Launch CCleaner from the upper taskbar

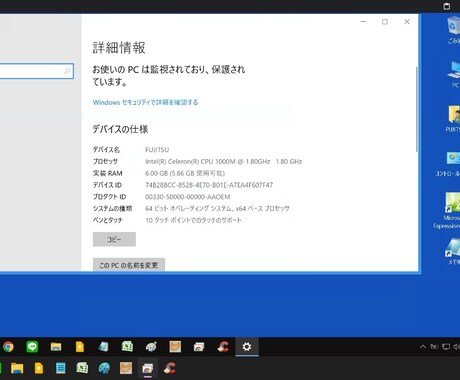[x=223, y=347]
